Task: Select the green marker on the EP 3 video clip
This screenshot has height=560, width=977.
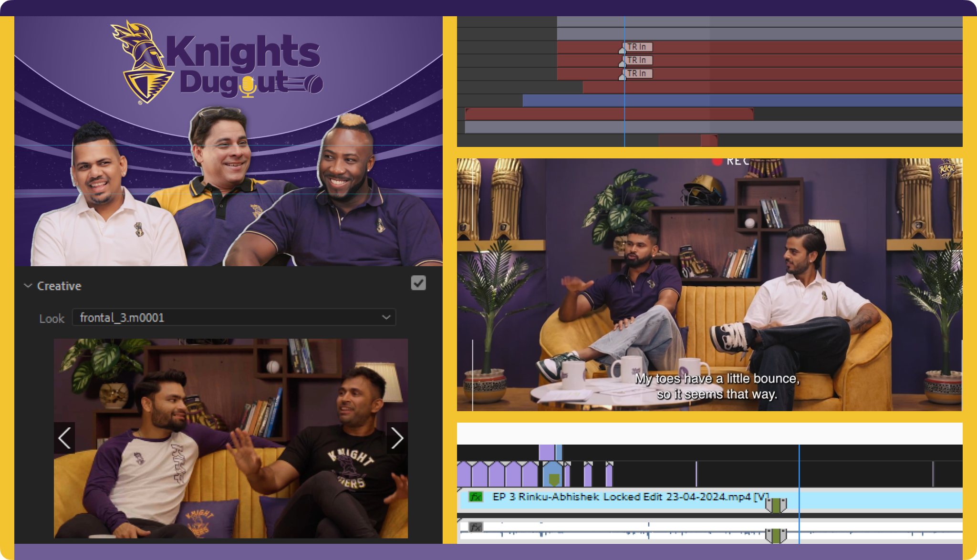Action: pos(776,505)
